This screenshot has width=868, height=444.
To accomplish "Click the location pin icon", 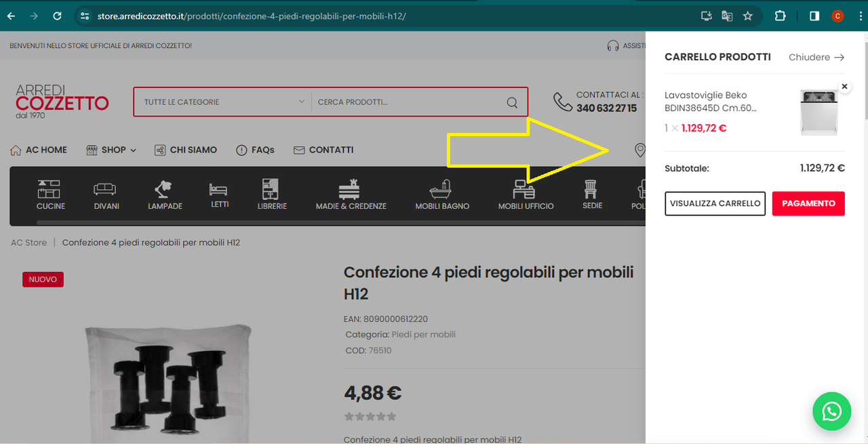I will pos(639,150).
